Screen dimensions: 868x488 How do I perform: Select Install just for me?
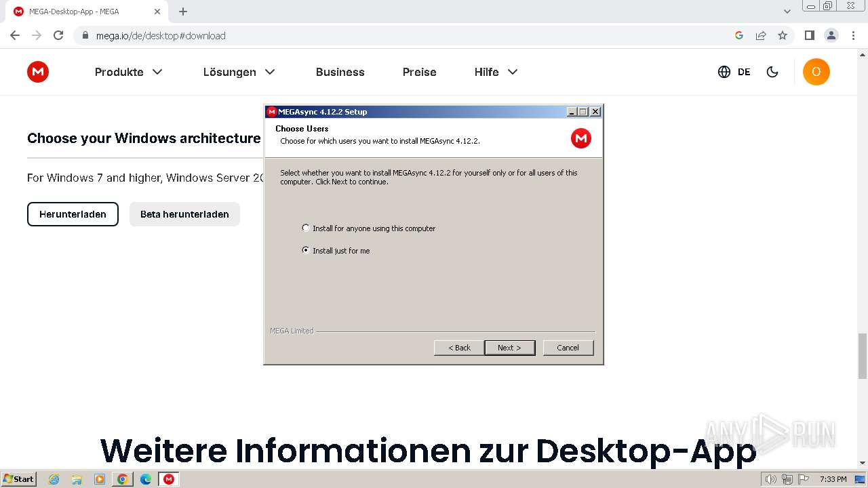click(x=336, y=250)
